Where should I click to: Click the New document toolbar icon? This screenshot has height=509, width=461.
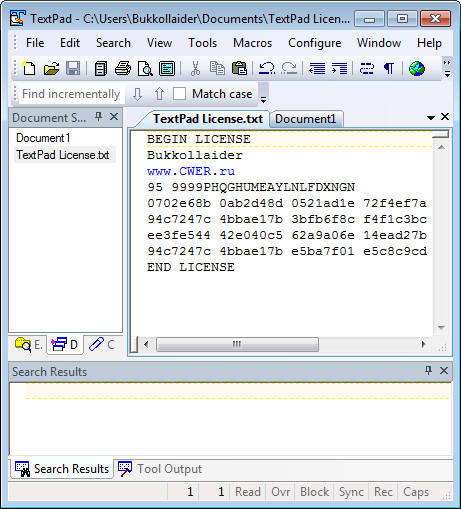coord(29,68)
